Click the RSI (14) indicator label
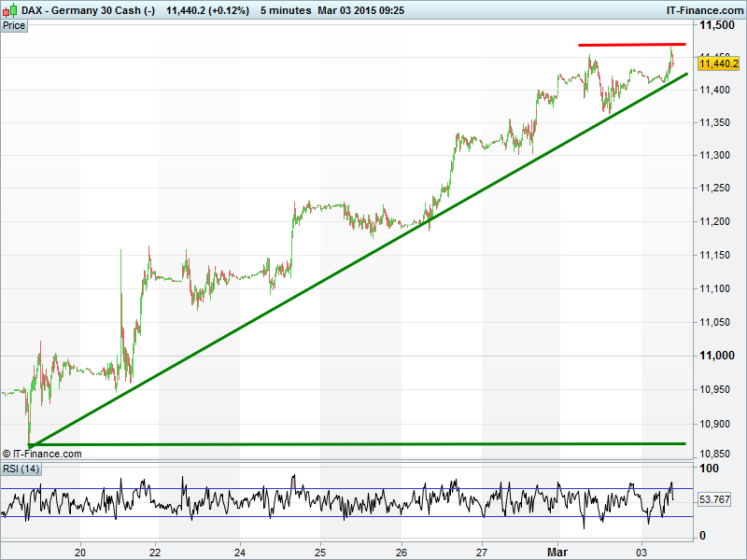 pyautogui.click(x=21, y=469)
